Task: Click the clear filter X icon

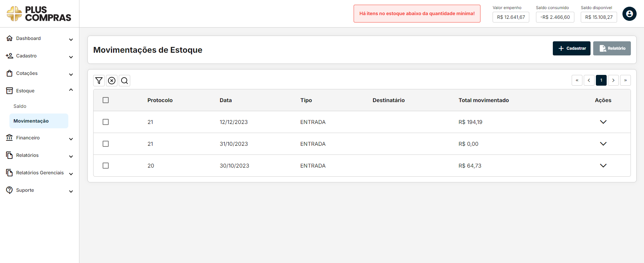Action: pos(112,81)
